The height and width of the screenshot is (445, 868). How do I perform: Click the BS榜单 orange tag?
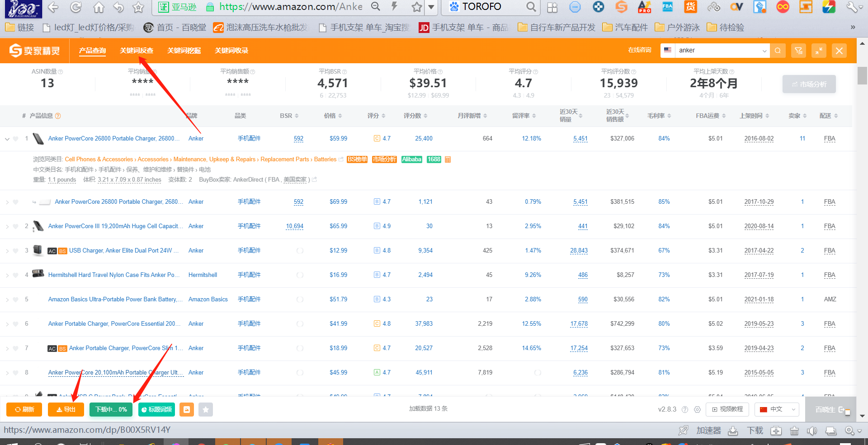357,159
